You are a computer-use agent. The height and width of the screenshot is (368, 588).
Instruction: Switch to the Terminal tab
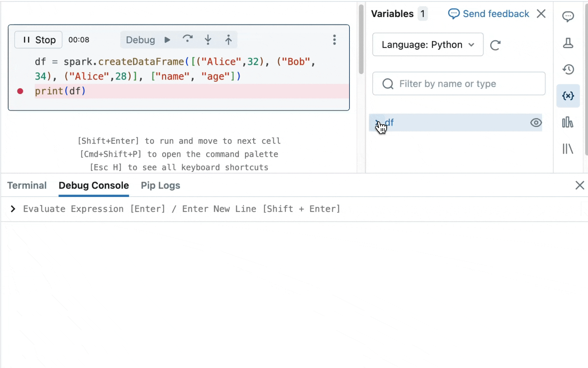pos(27,185)
